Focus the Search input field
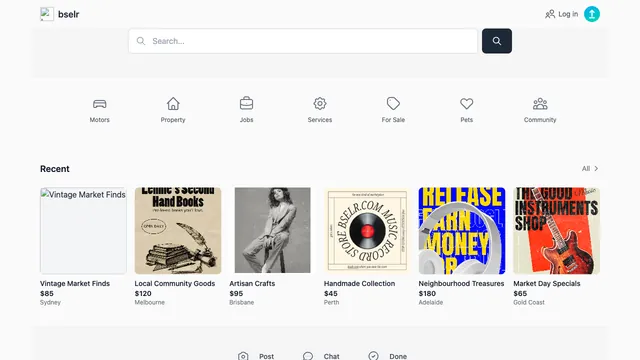Image resolution: width=640 pixels, height=360 pixels. click(x=303, y=41)
